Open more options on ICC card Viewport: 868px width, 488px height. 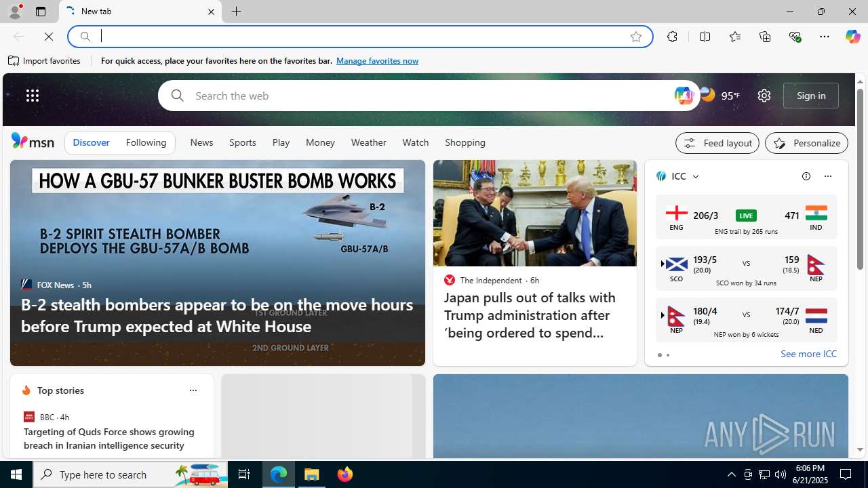827,176
